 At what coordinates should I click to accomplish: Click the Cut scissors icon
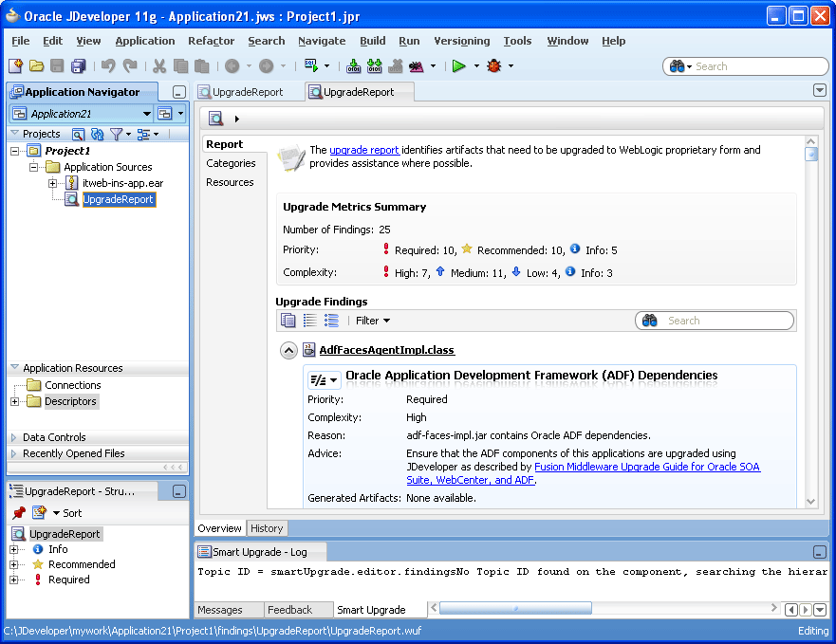point(159,66)
